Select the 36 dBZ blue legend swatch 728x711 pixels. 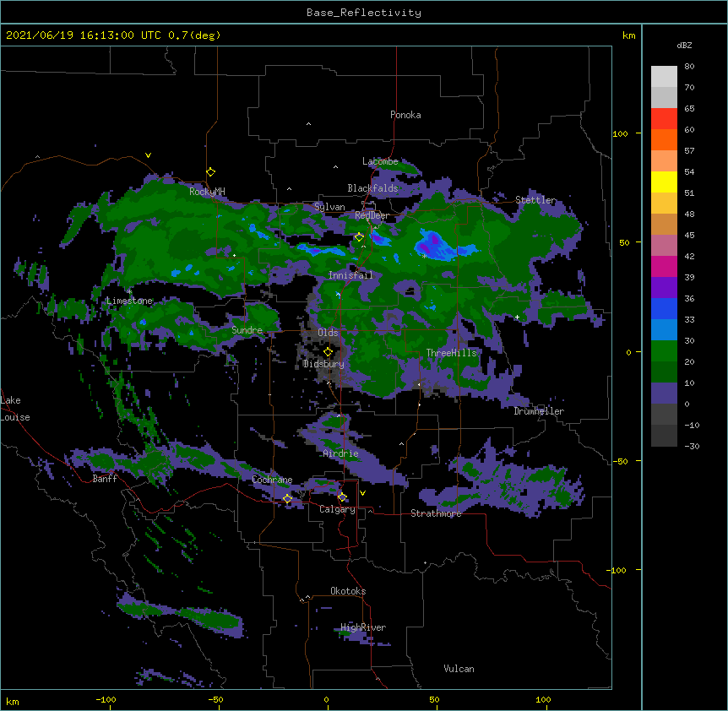point(664,308)
